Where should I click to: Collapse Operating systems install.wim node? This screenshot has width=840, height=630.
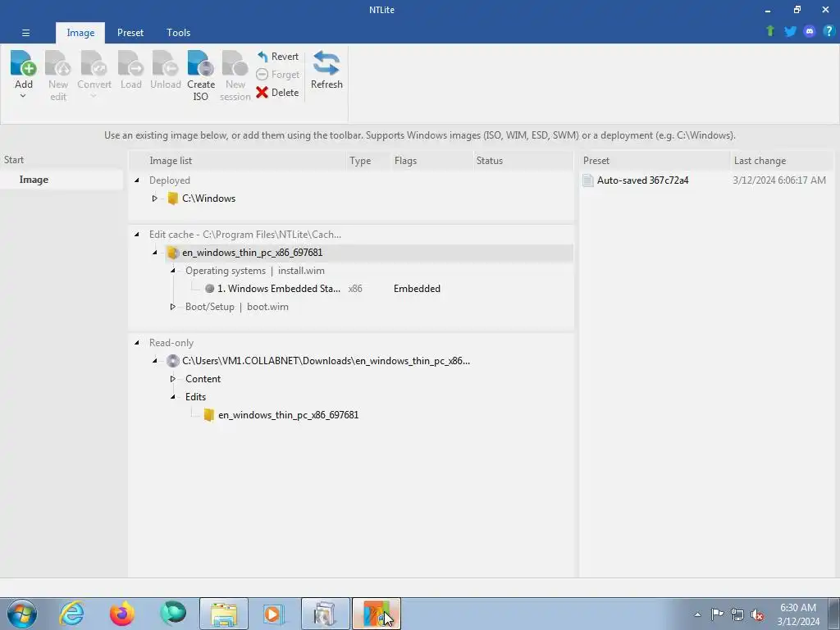click(x=173, y=271)
